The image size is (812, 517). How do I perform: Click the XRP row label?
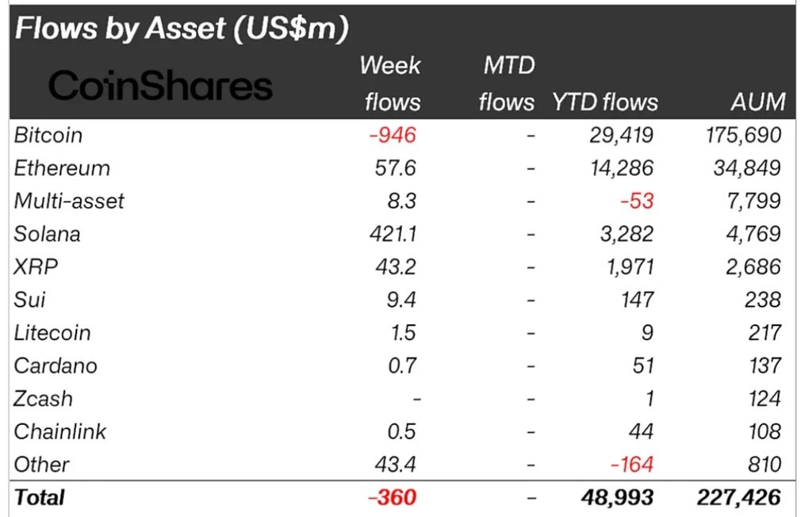click(36, 266)
